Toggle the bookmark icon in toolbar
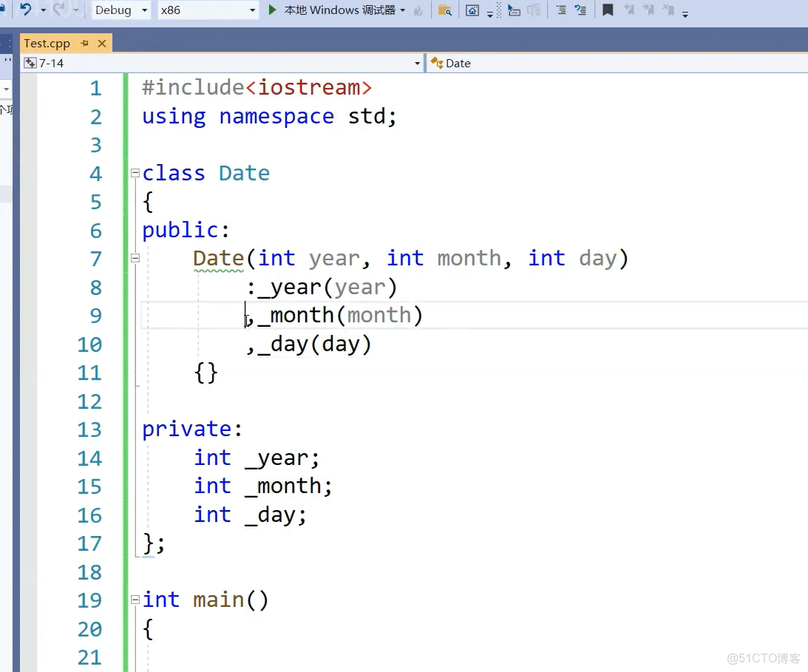Image resolution: width=808 pixels, height=672 pixels. [608, 10]
